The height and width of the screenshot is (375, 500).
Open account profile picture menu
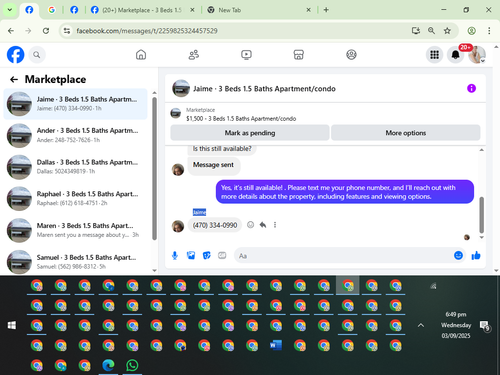coord(477,55)
